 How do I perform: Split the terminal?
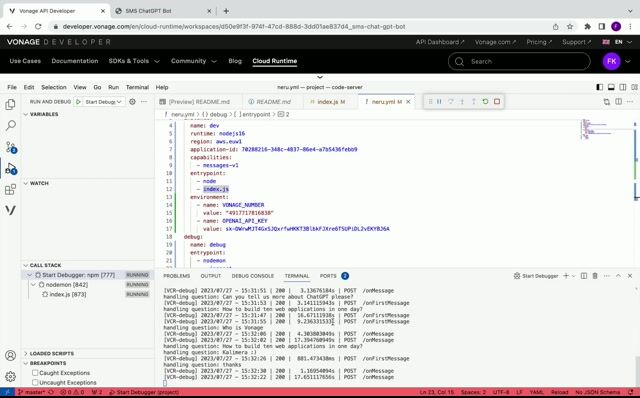coord(584,276)
